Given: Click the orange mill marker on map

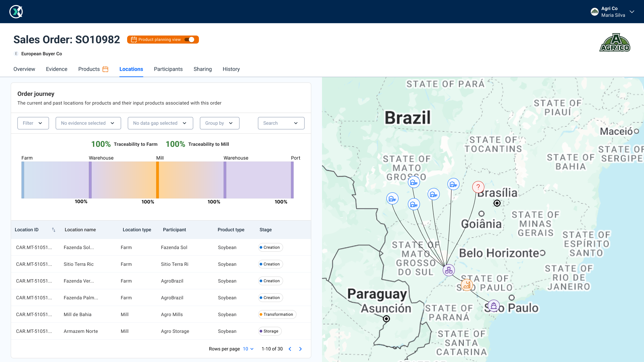Looking at the screenshot, I should 467,285.
